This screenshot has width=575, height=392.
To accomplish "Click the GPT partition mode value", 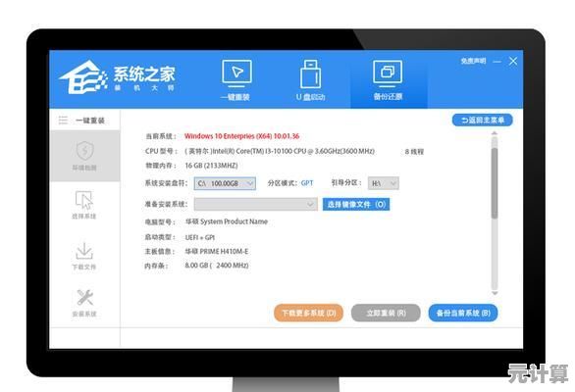I will click(307, 183).
